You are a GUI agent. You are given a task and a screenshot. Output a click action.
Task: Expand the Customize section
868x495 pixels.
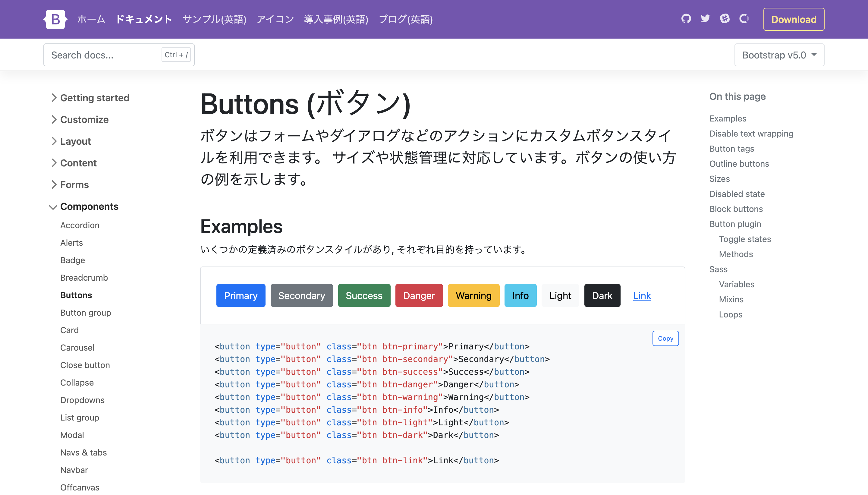click(80, 120)
